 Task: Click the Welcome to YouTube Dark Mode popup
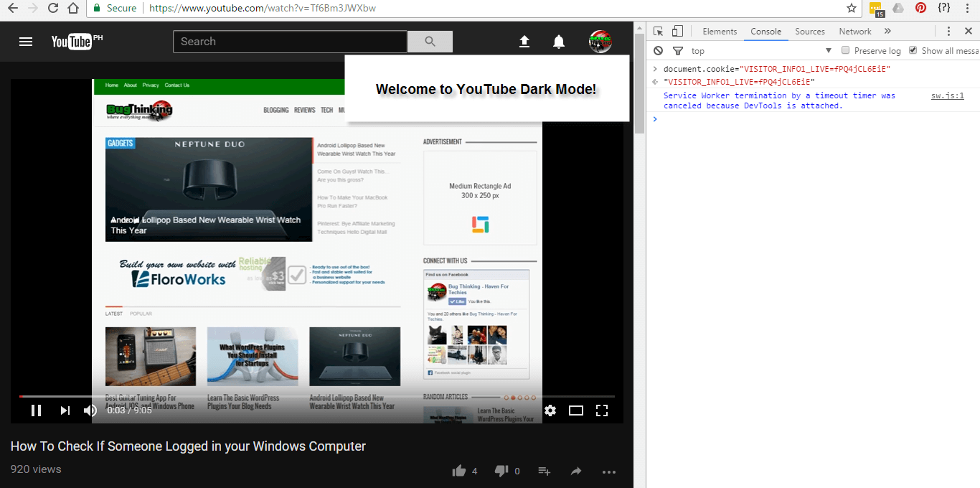486,89
